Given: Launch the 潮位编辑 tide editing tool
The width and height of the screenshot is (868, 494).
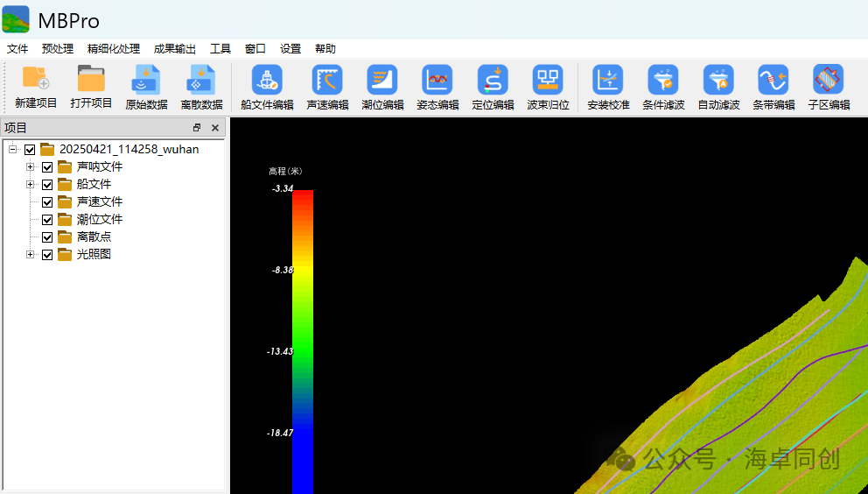Looking at the screenshot, I should 382,81.
